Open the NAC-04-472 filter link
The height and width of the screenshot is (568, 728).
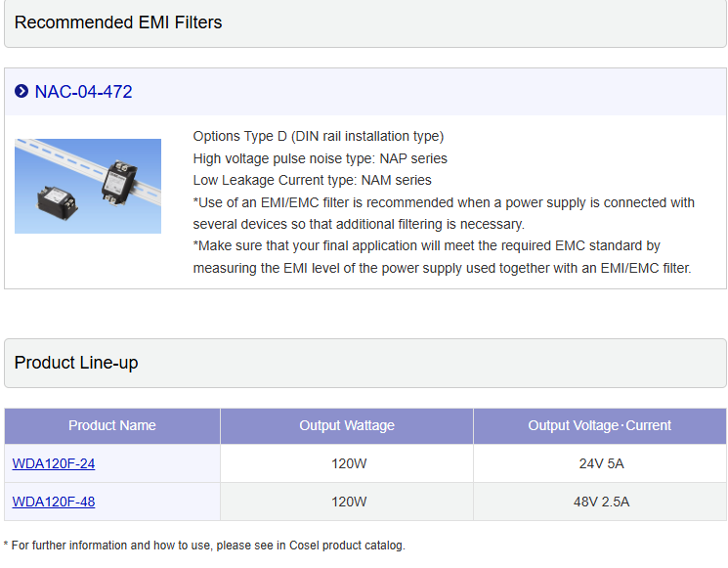[x=84, y=92]
